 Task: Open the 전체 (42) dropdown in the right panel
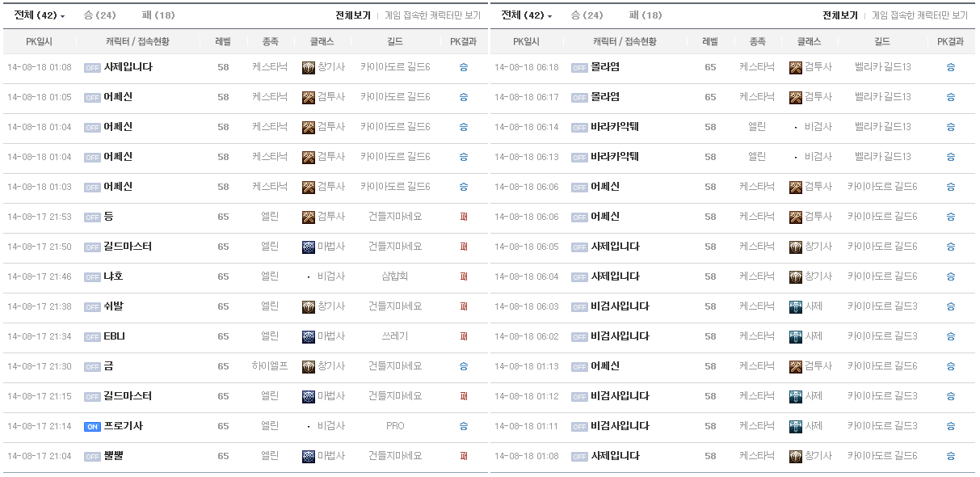[x=527, y=15]
